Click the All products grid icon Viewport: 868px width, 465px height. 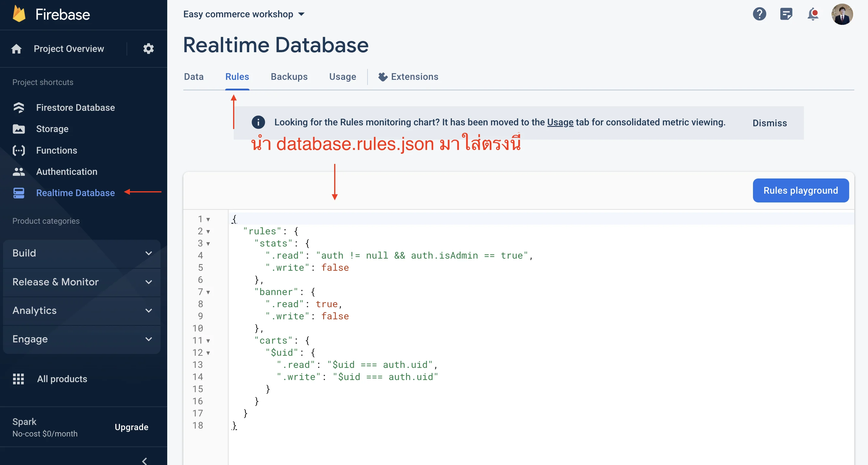tap(19, 379)
